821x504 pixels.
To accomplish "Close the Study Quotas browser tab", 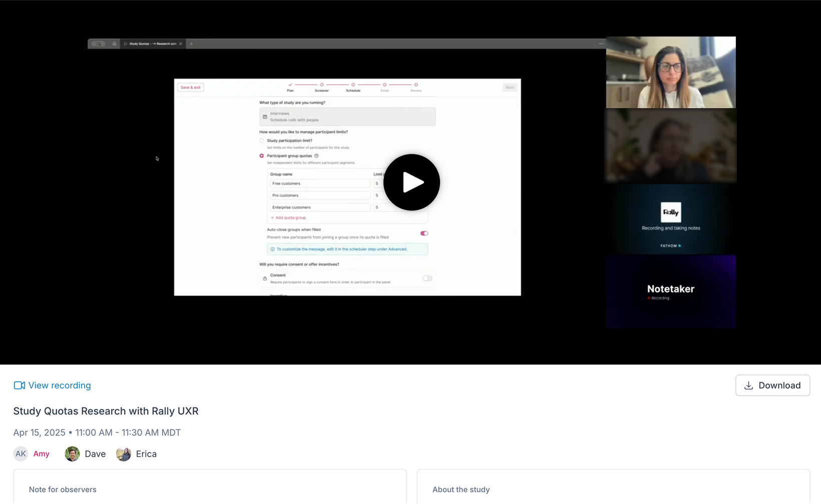I will click(x=181, y=44).
